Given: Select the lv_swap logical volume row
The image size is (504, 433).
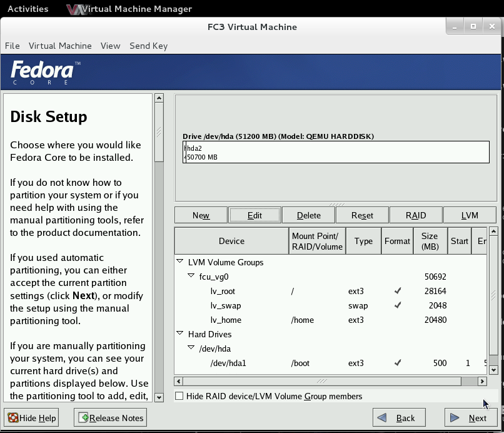Looking at the screenshot, I should (330, 305).
